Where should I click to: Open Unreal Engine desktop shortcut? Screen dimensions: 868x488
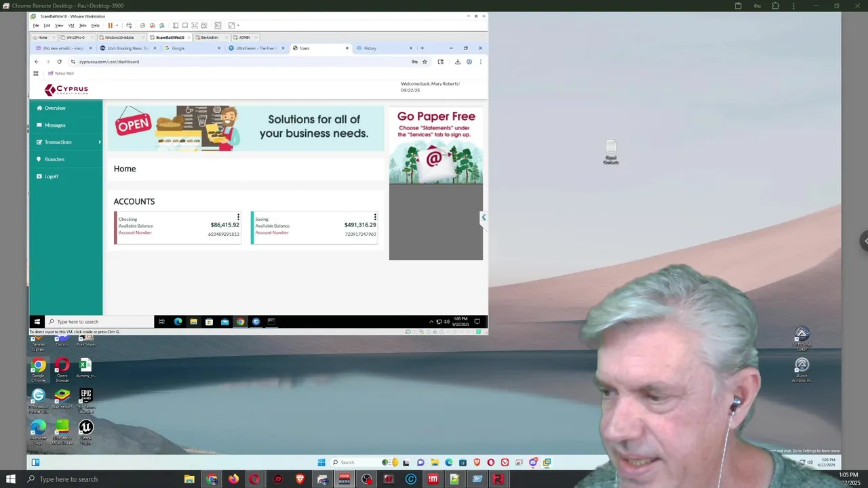point(86,432)
